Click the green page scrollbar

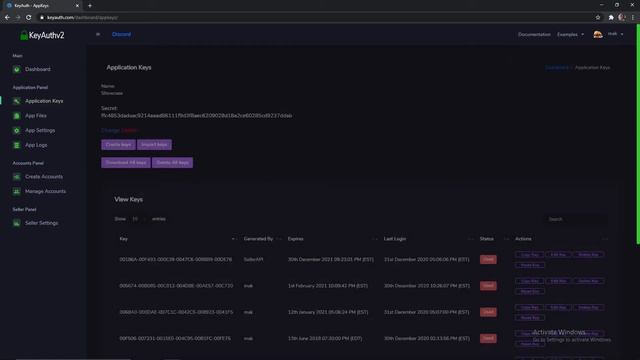tap(638, 135)
